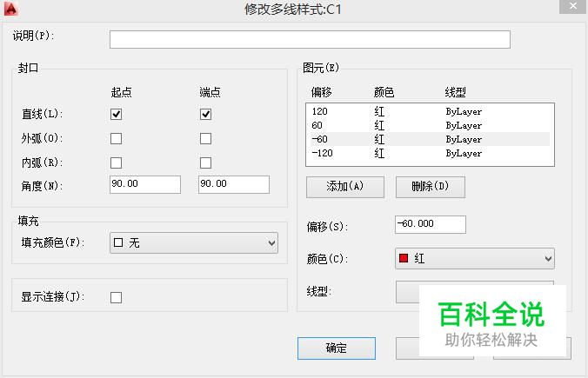The width and height of the screenshot is (588, 378).
Task: Enable 内弧 end point checkbox
Action: point(205,162)
